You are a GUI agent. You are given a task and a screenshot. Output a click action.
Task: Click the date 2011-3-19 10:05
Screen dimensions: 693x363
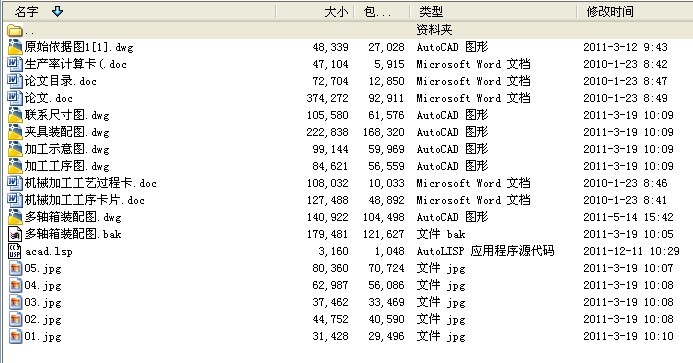[628, 234]
